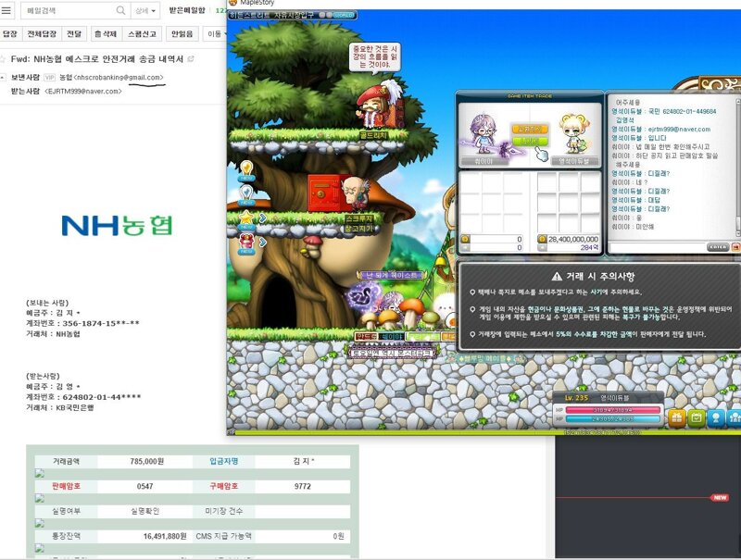Click the 거래금액 value 785,000원
The width and height of the screenshot is (741, 560).
(147, 461)
